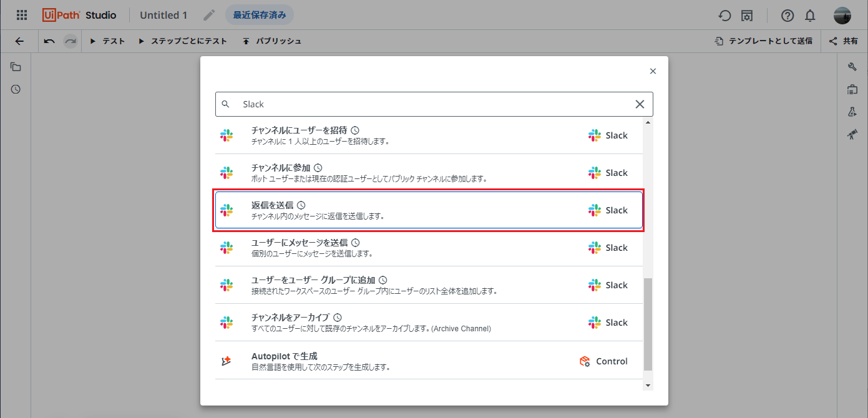The height and width of the screenshot is (418, 868).
Task: Open the user profile avatar
Action: point(842,16)
